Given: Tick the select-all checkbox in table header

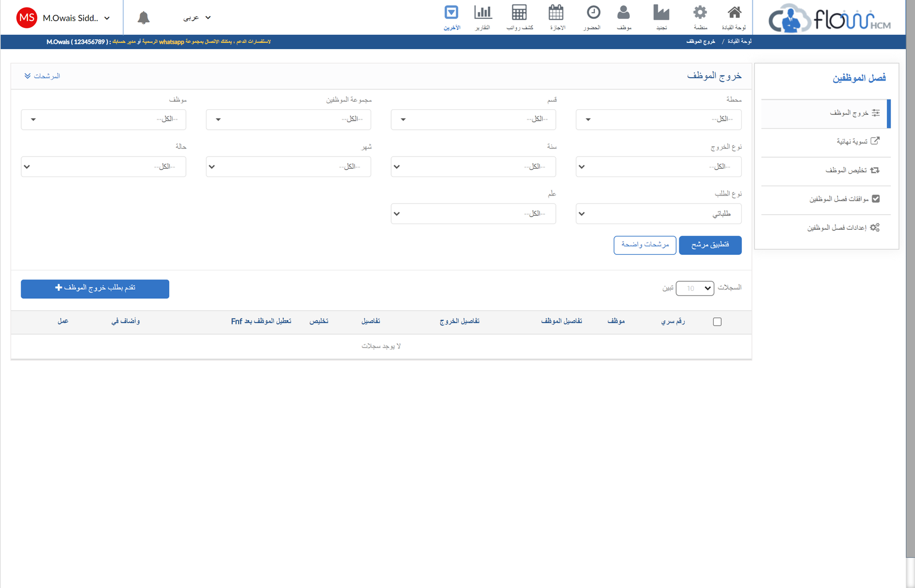Looking at the screenshot, I should click(x=717, y=322).
